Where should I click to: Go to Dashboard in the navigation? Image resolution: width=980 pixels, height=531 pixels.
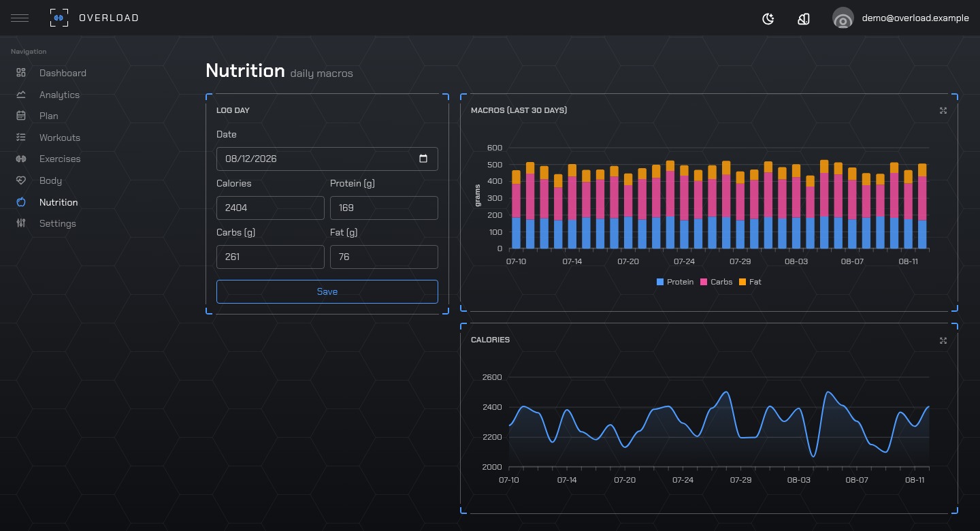pyautogui.click(x=63, y=73)
